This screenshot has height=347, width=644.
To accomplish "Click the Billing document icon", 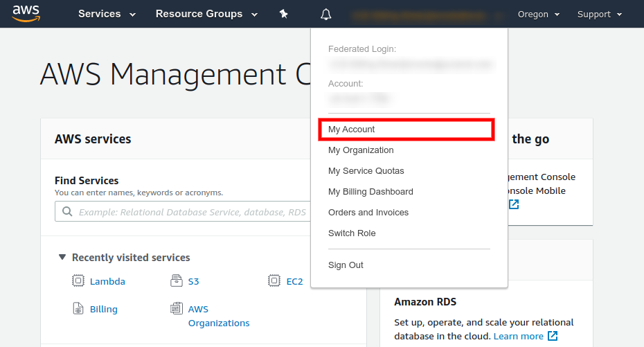I will [78, 308].
